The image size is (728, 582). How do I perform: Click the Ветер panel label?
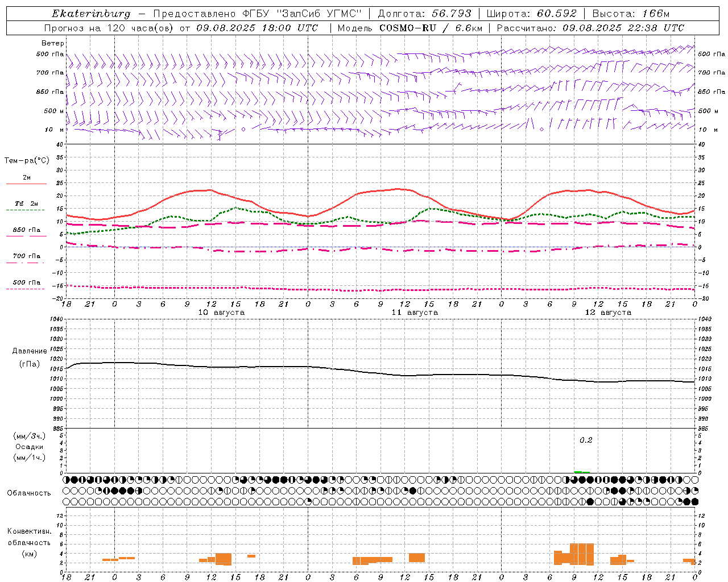(53, 43)
